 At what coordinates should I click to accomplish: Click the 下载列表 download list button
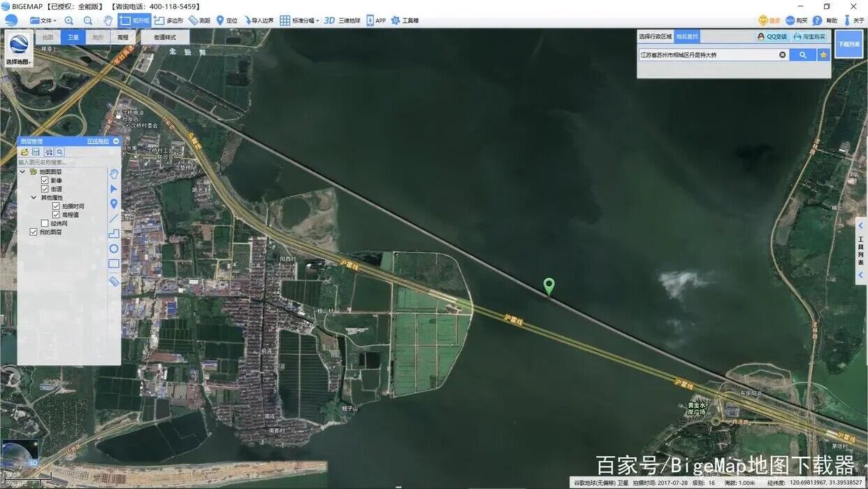click(x=848, y=44)
